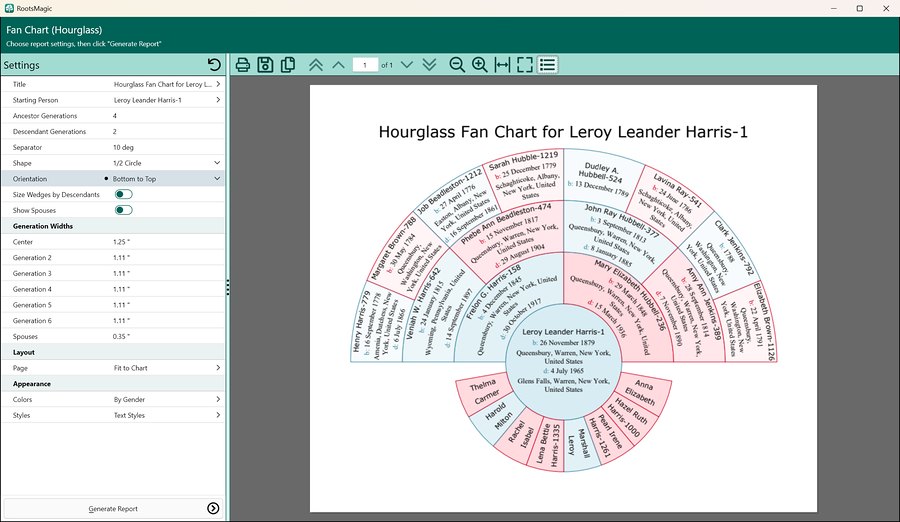This screenshot has width=900, height=522.
Task: Toggle Size Wedges by Descendants switch
Action: click(123, 195)
